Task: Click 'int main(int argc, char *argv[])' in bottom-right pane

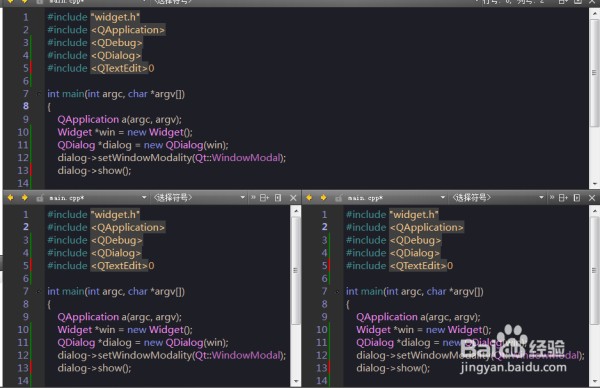Action: [415, 292]
